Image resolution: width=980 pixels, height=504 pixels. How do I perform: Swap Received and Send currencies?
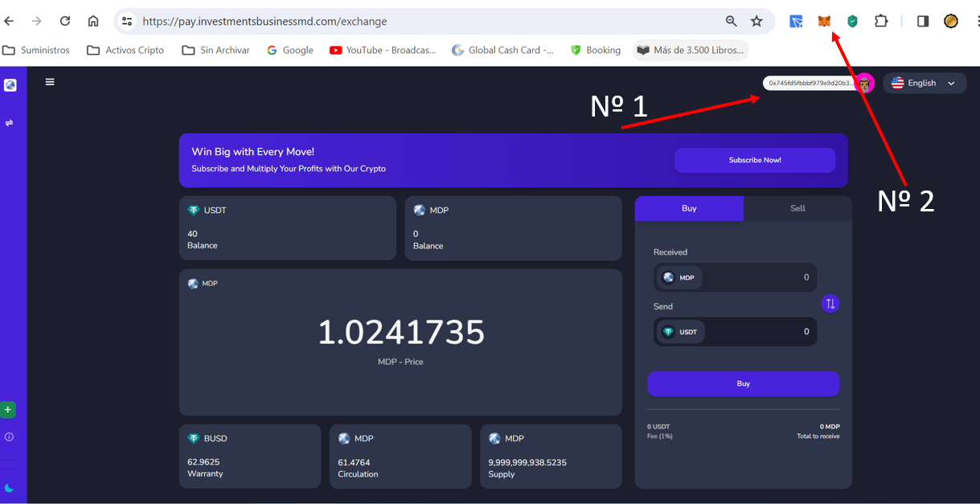pyautogui.click(x=830, y=304)
